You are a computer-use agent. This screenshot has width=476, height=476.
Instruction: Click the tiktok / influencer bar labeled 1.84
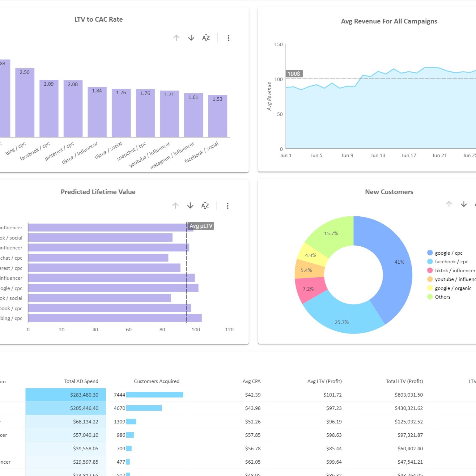coord(97,112)
